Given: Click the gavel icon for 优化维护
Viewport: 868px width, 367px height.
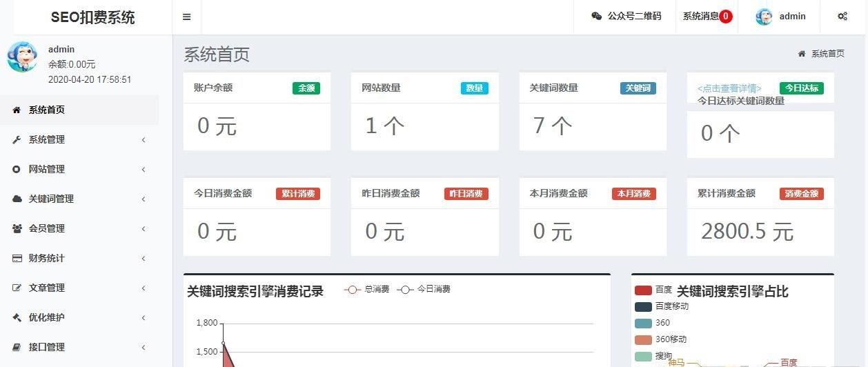Looking at the screenshot, I should 17,317.
